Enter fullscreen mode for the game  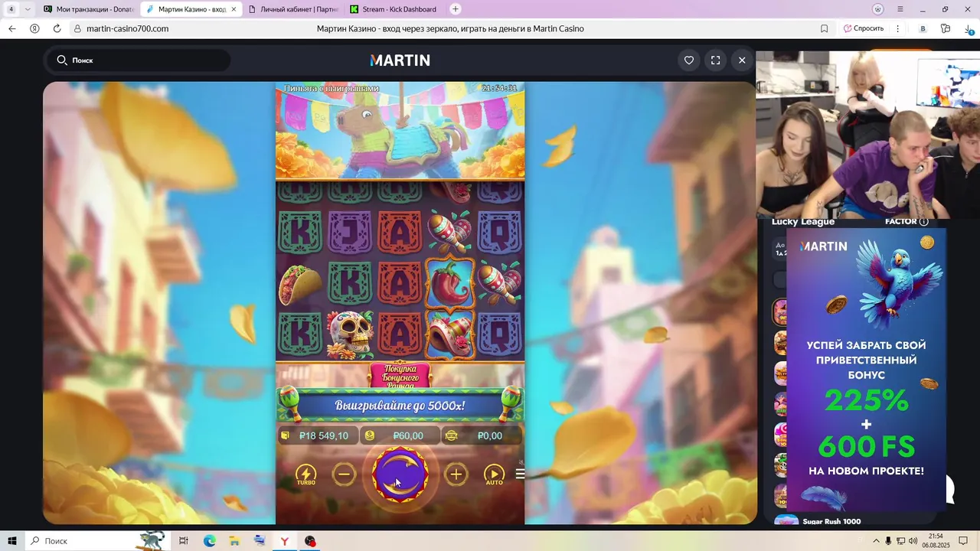[x=716, y=60]
